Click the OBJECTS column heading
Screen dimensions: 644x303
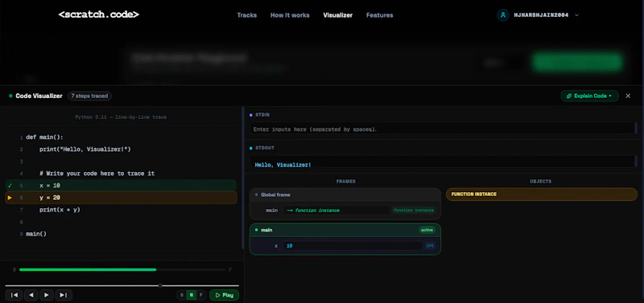[540, 181]
